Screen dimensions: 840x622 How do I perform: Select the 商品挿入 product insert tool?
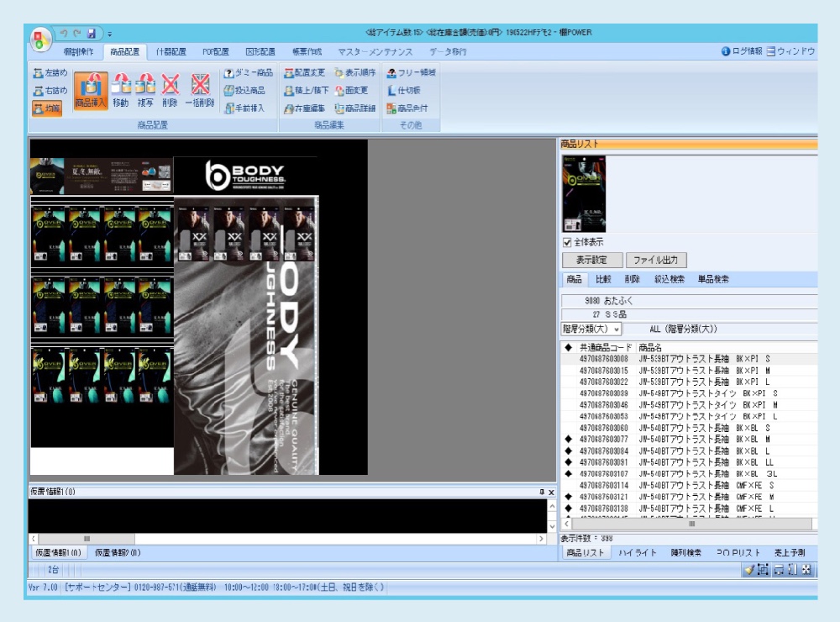coord(91,90)
